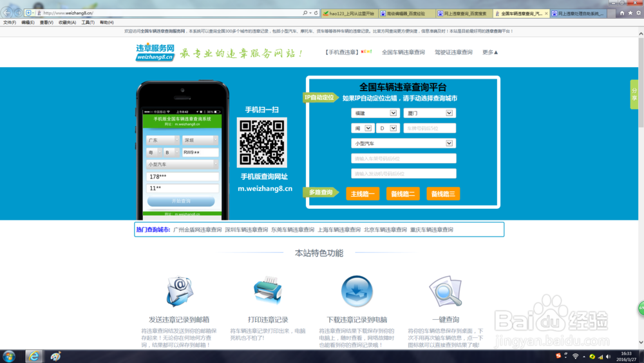The width and height of the screenshot is (644, 363).
Task: Open the 编辑(E) menu
Action: point(28,23)
